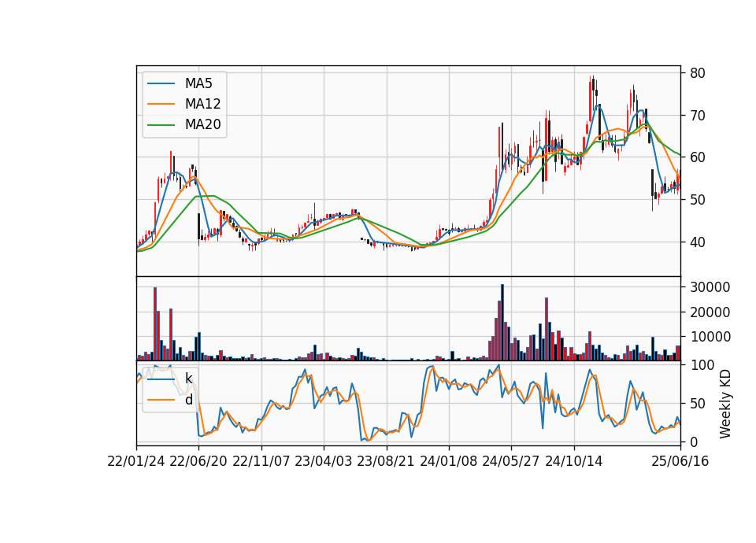The width and height of the screenshot is (756, 543).
Task: Click the 10000 volume axis label
Action: pos(710,337)
